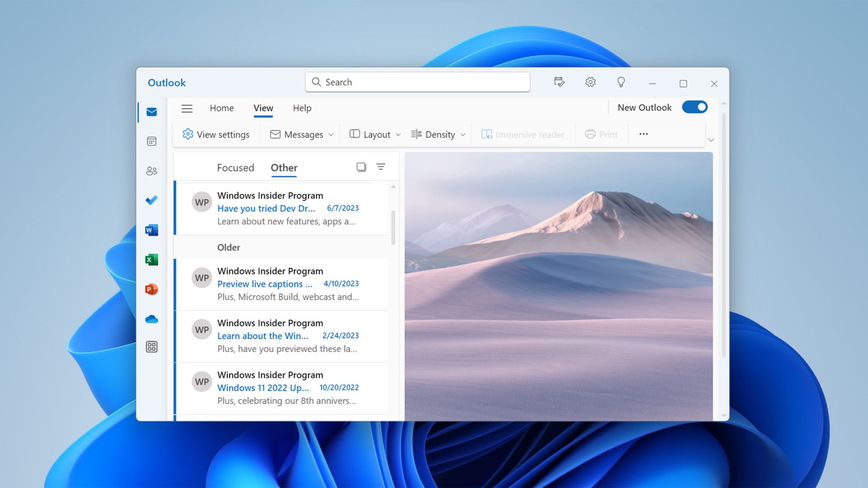
Task: Toggle navigation pane with hamburger icon
Action: (x=187, y=108)
